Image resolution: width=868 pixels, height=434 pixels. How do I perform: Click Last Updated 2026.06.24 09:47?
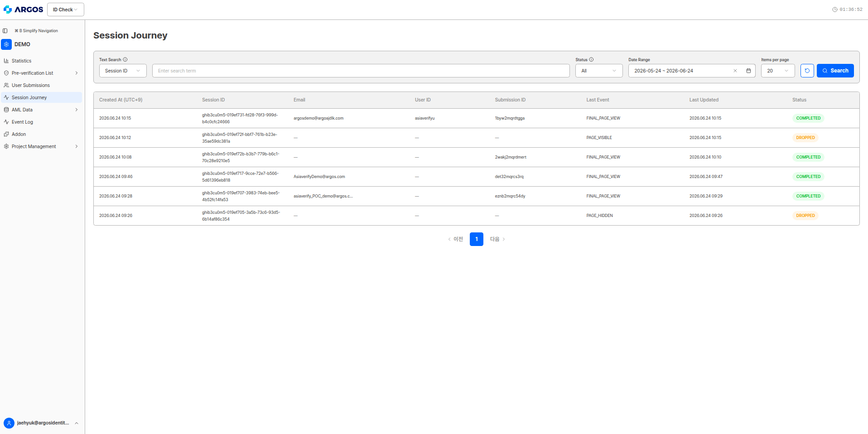point(706,177)
